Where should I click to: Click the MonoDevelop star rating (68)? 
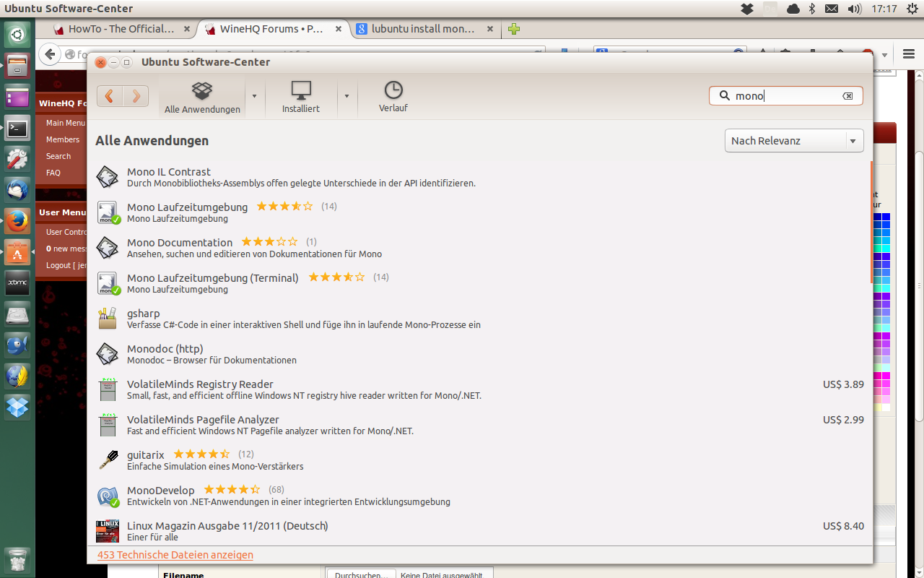(x=232, y=490)
